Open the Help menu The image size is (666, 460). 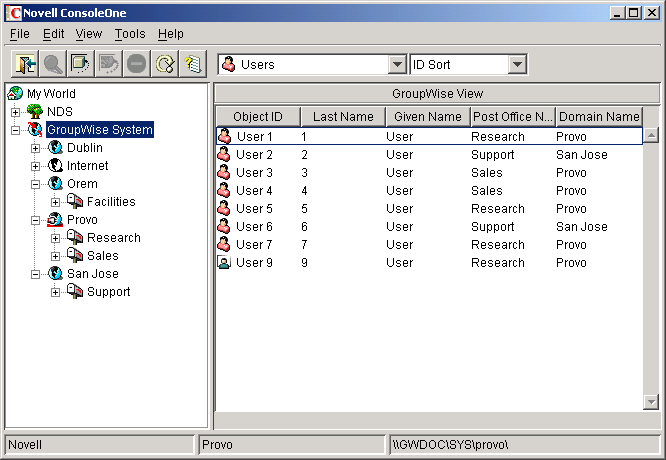(171, 34)
